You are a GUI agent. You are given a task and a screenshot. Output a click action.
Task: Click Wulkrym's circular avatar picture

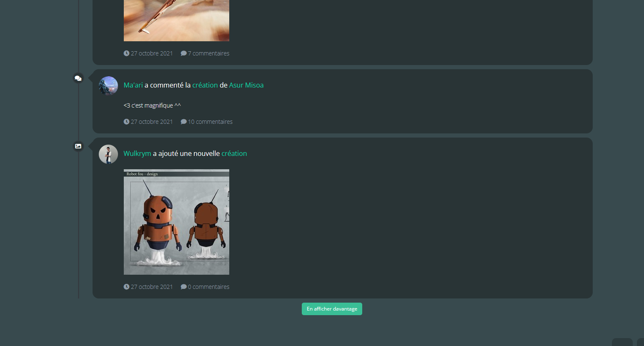pos(108,154)
